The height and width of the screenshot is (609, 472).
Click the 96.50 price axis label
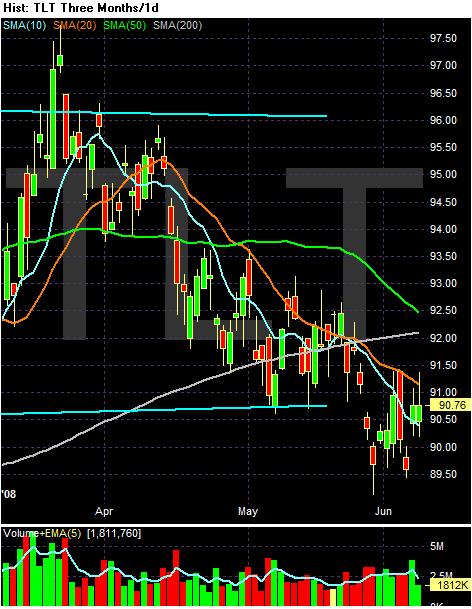tap(443, 93)
